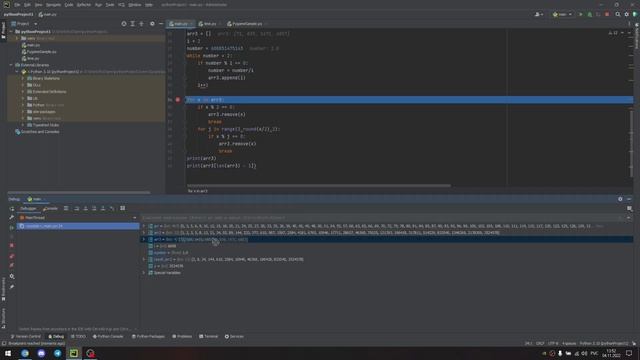640x360 pixels.
Task: Click Select Opened File icon in Project panel
Action: pos(124,24)
